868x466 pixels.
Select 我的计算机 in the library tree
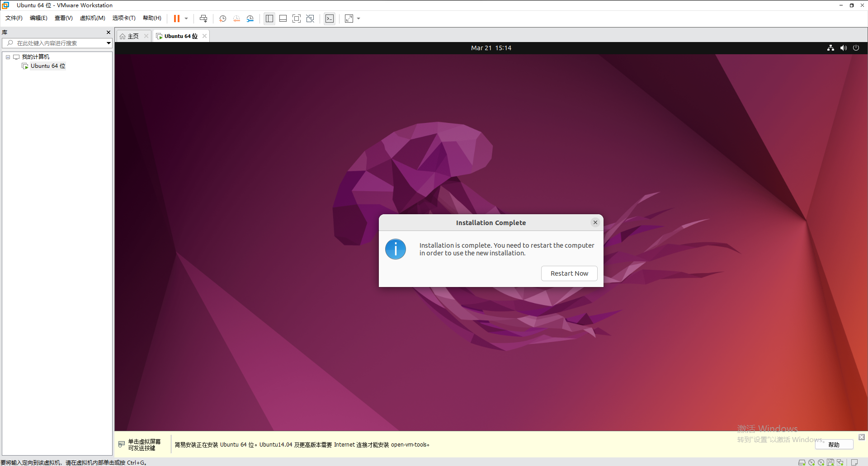(x=36, y=57)
